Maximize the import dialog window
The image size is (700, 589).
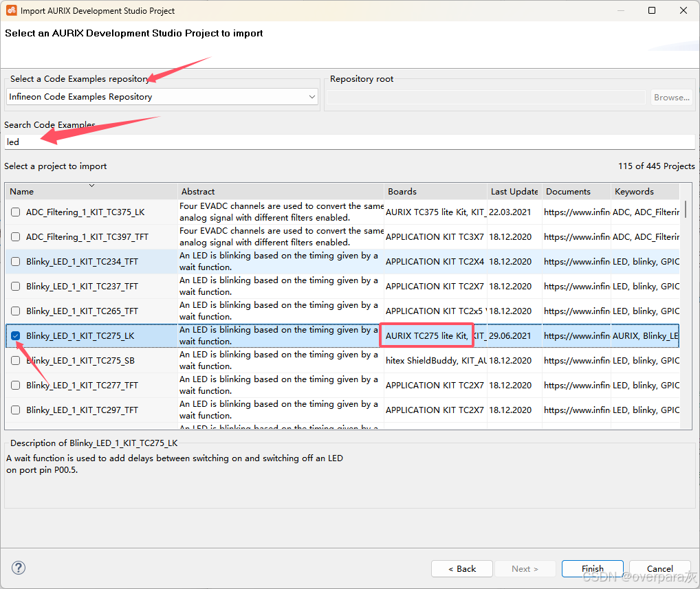[x=652, y=10]
